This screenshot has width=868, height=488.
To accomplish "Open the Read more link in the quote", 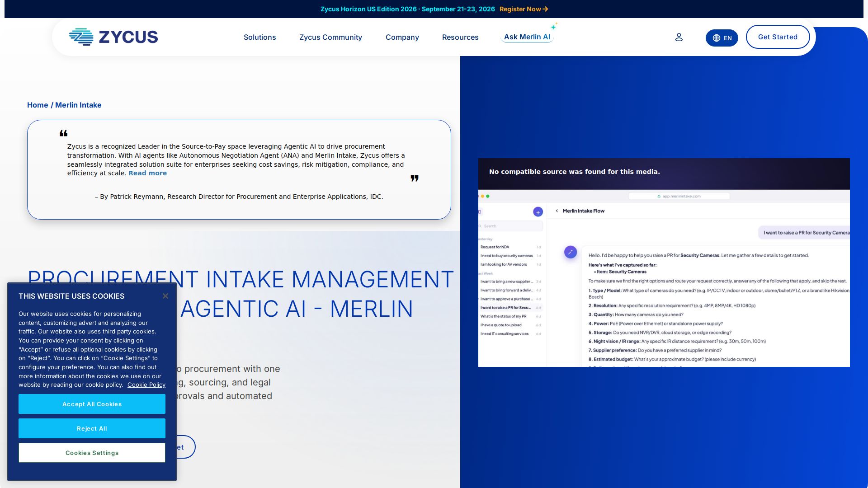I will 147,173.
